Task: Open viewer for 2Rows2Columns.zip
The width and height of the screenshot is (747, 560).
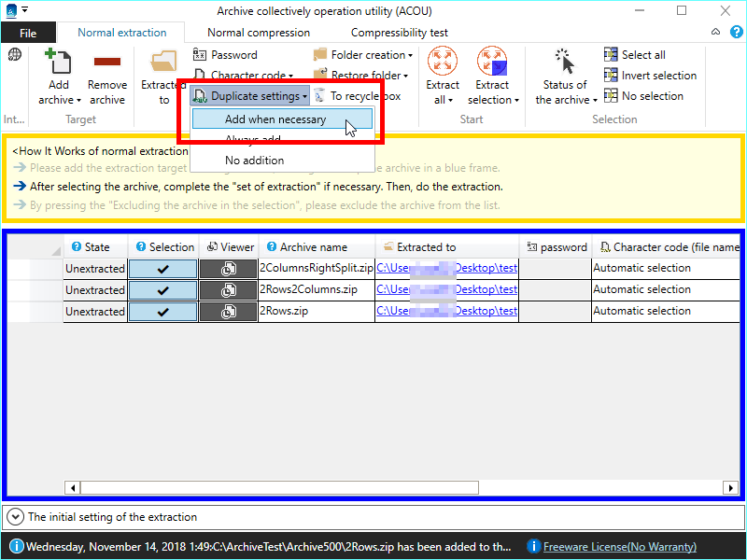Action: pos(228,289)
